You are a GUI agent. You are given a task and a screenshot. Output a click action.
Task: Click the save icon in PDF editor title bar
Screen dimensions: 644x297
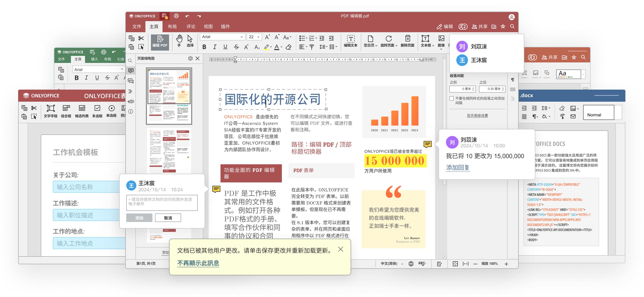click(165, 16)
